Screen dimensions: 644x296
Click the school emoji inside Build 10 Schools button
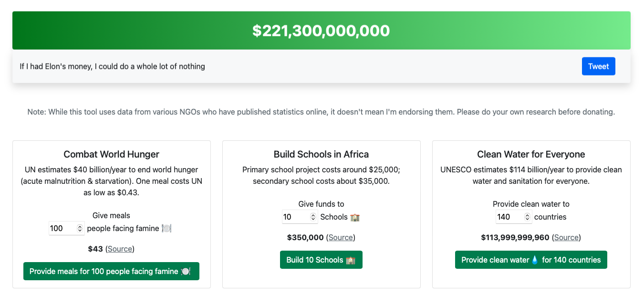pyautogui.click(x=351, y=260)
